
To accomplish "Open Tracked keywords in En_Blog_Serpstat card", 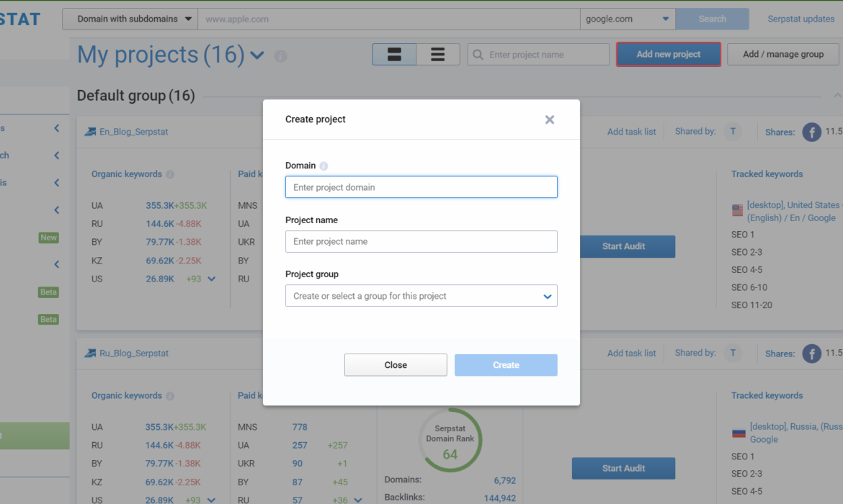I will tap(767, 174).
